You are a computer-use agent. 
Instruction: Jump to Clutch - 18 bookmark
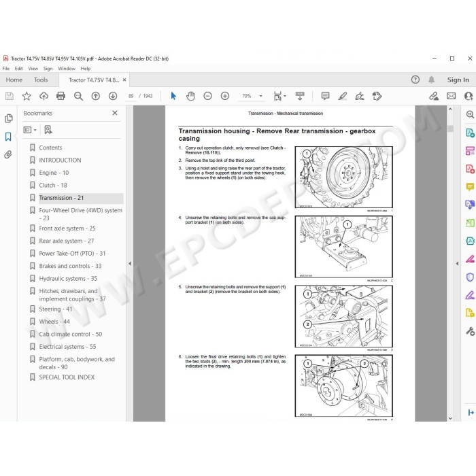click(x=53, y=185)
